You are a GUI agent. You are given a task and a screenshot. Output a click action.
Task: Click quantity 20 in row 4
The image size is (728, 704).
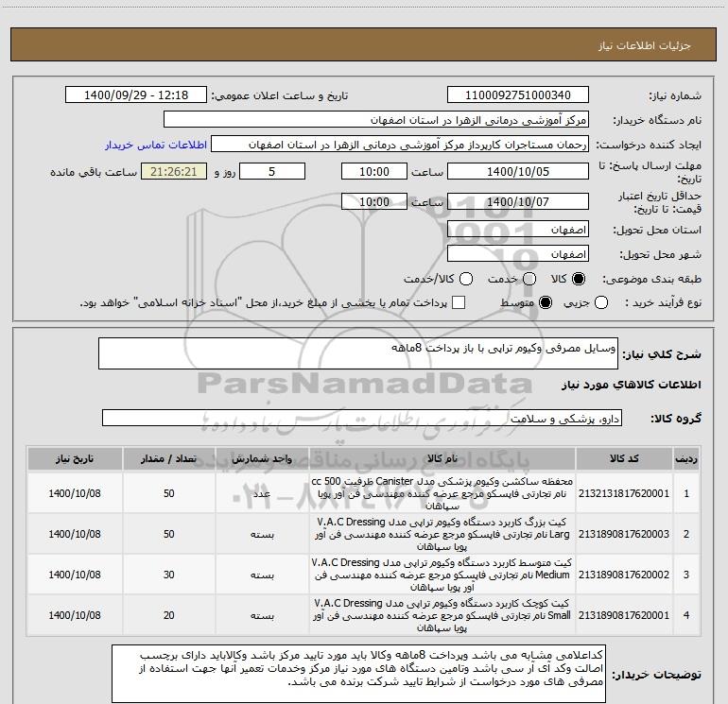(169, 615)
